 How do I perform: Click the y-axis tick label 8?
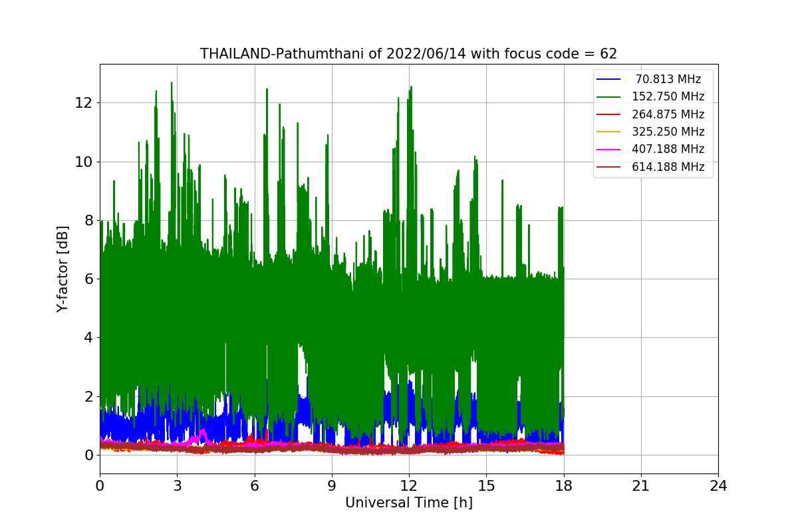[x=88, y=220]
